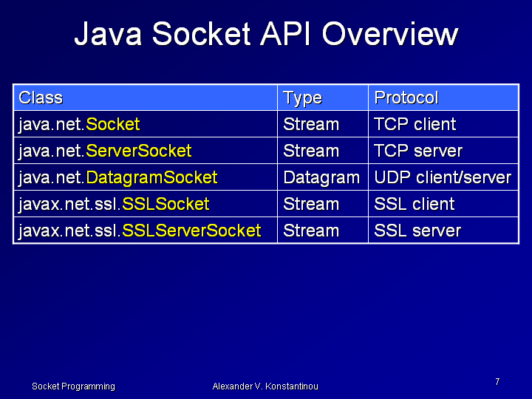Select the author name Alexander V. Konstantinou
The height and width of the screenshot is (399, 532).
coord(265,386)
